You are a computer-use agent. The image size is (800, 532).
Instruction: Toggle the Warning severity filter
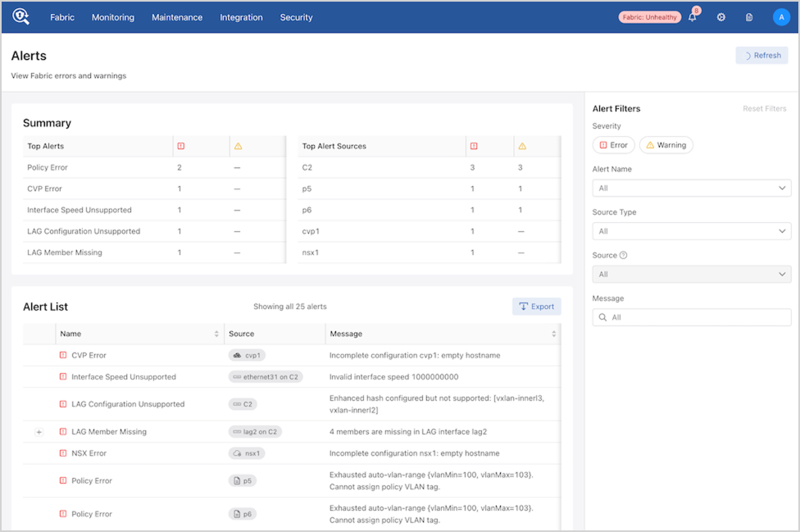click(x=666, y=145)
